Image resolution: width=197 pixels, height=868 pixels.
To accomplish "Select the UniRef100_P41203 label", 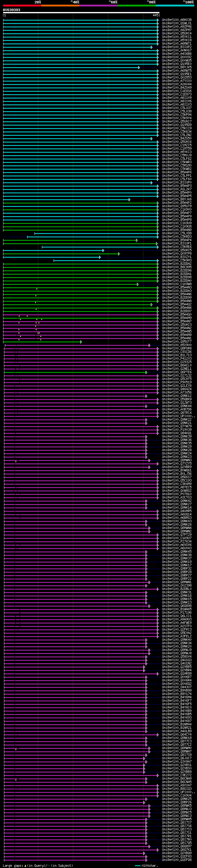I will point(177,358).
